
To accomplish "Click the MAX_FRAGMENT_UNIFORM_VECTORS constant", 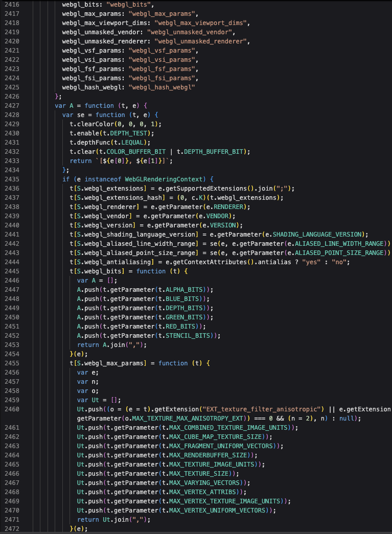I will tap(220, 446).
